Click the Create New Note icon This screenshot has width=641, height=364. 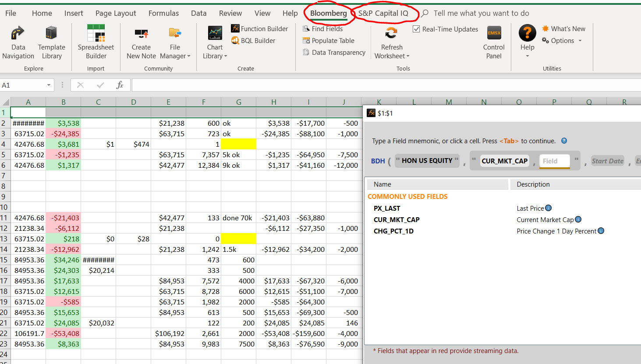141,34
